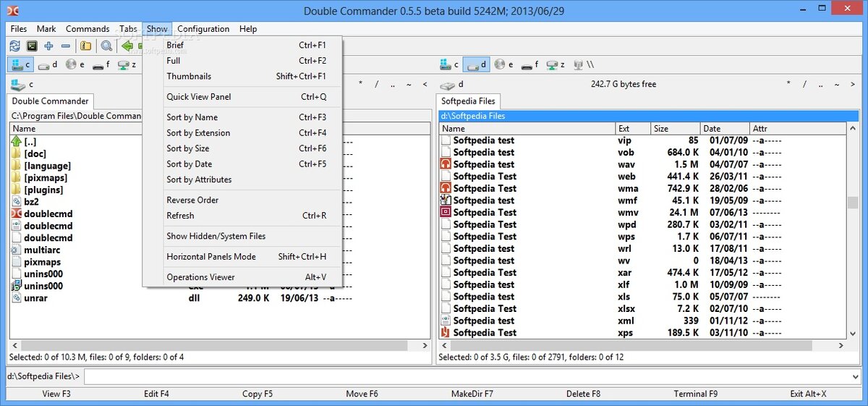
Task: Choose Sort by Date
Action: click(x=242, y=164)
